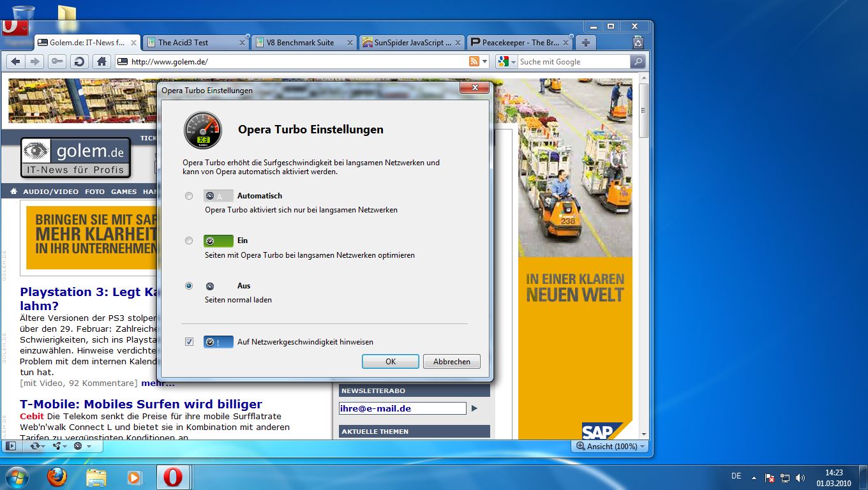Open the password wand key icon
The image size is (868, 490).
click(x=57, y=61)
